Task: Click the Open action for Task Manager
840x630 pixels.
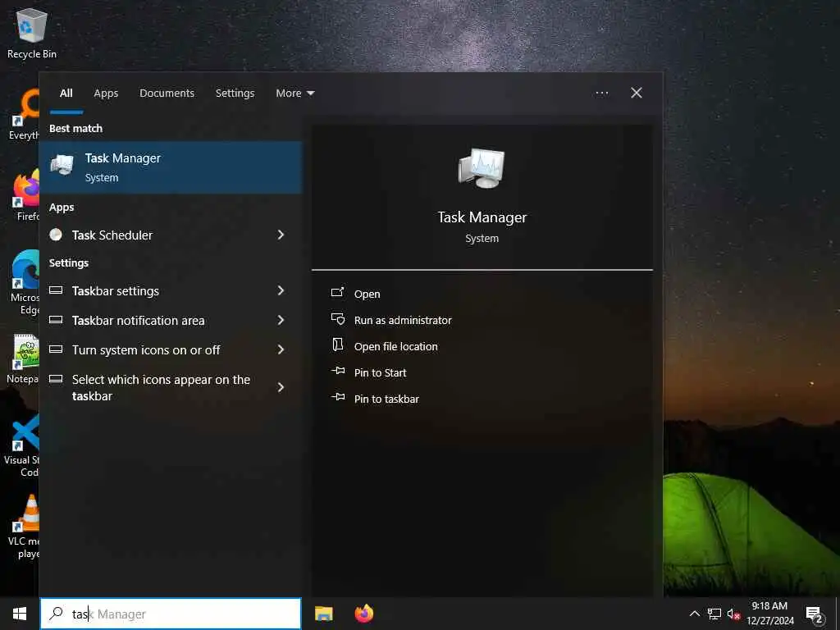Action: [x=367, y=294]
